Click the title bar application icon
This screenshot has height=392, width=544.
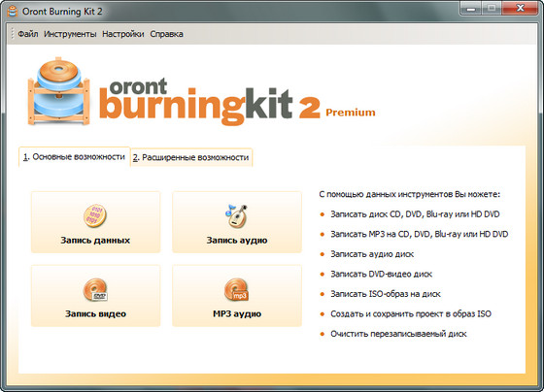[13, 11]
